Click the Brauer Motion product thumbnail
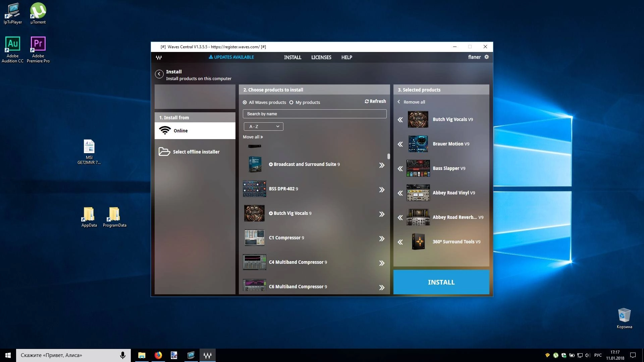The width and height of the screenshot is (644, 362). 418,144
